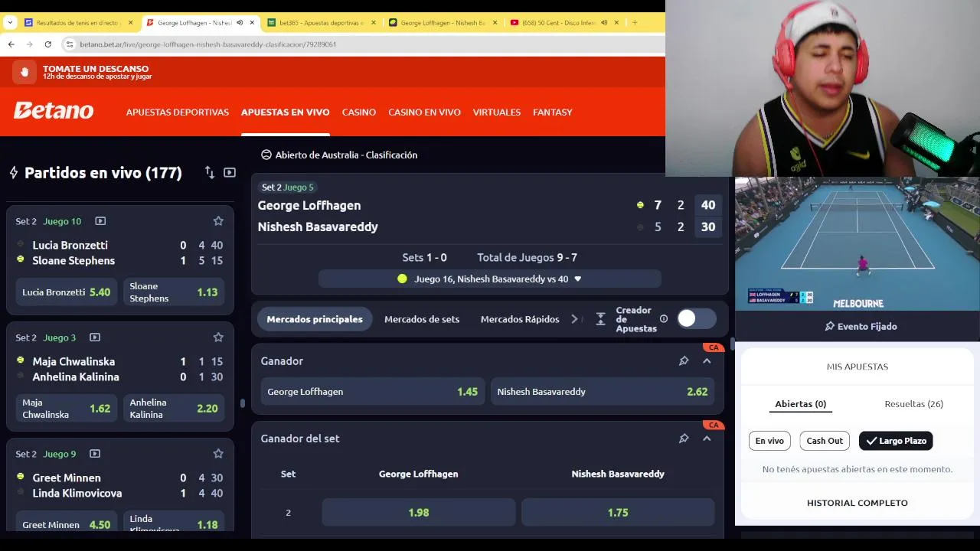Collapse the Ganador del set section
Screen dimensions: 980x551
pyautogui.click(x=707, y=439)
